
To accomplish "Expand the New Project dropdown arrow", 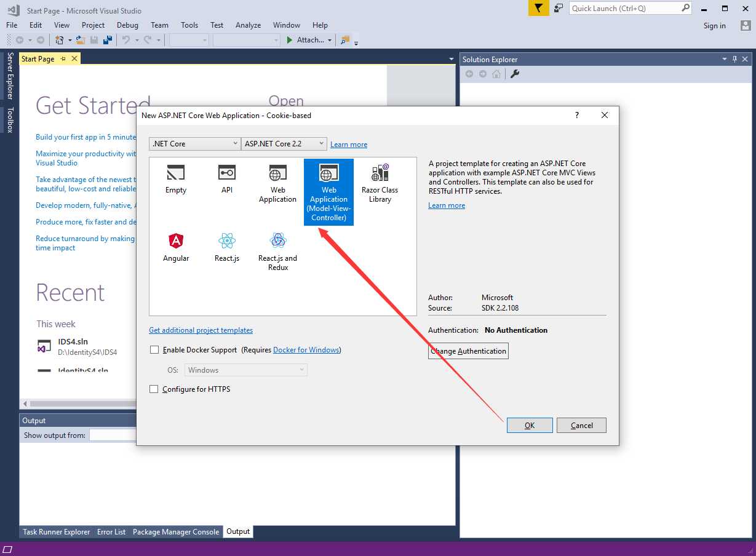I will pos(70,40).
